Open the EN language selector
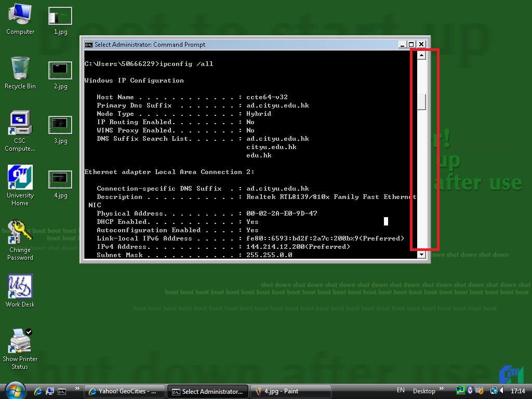The image size is (532, 399). click(x=401, y=391)
